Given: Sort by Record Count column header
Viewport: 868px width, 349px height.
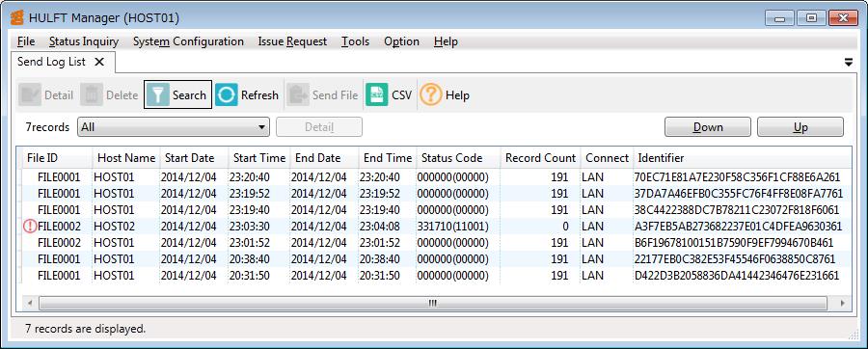Looking at the screenshot, I should 540,158.
